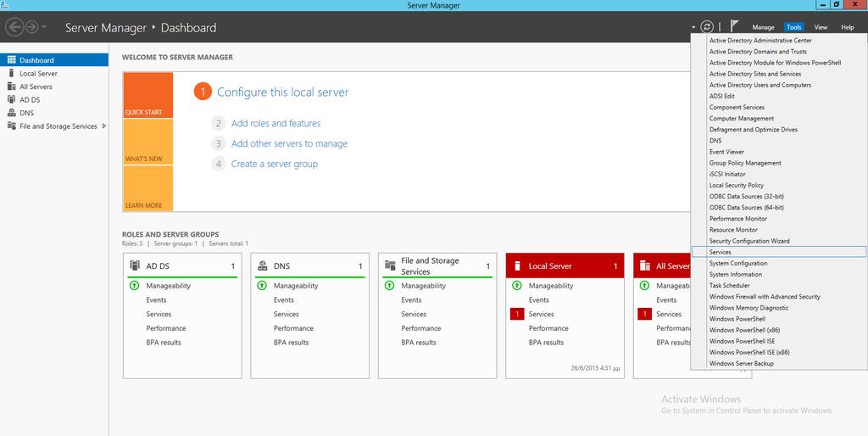Select AD DS in left pane
Screen dimensions: 868x436
click(54, 100)
